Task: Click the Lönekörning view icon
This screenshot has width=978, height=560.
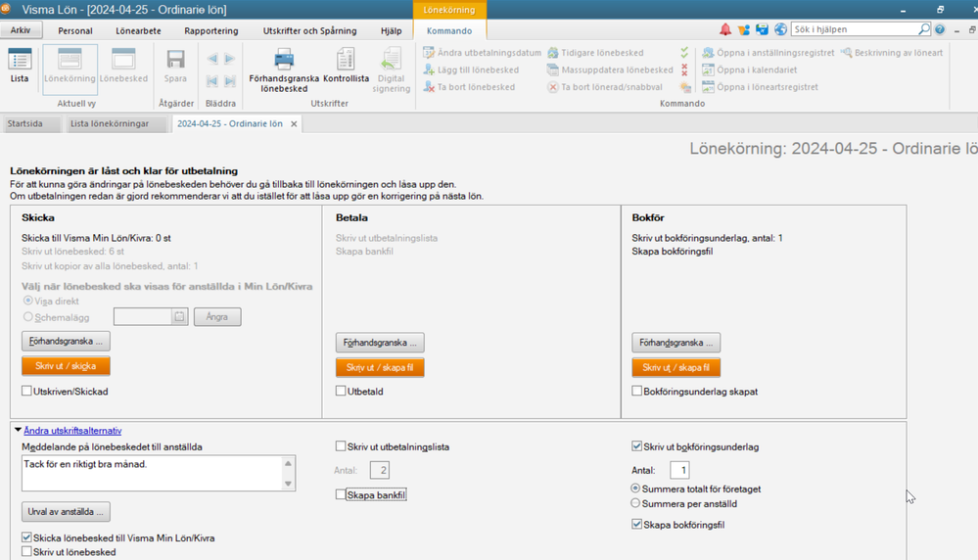Action: tap(70, 67)
